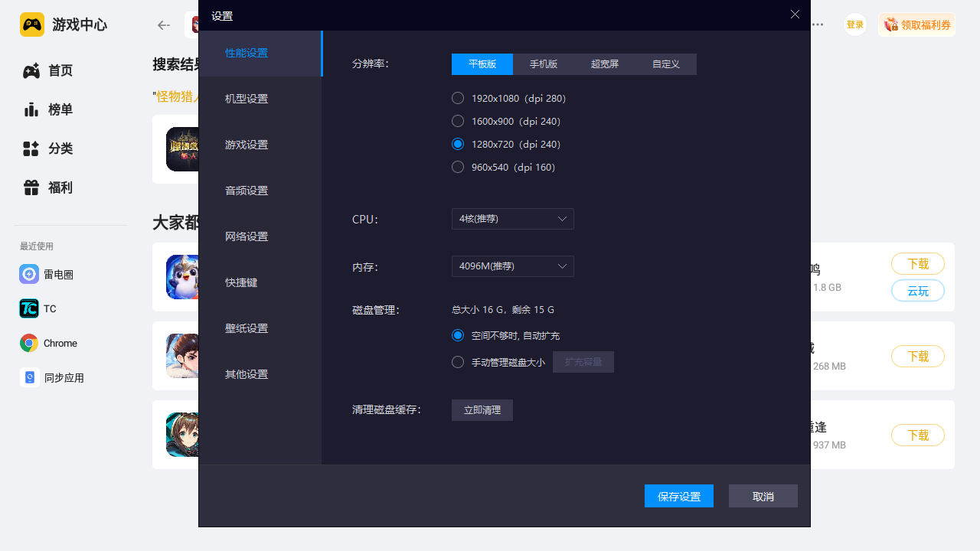This screenshot has height=551, width=980.
Task: Open the three-dot more menu
Action: point(818,24)
